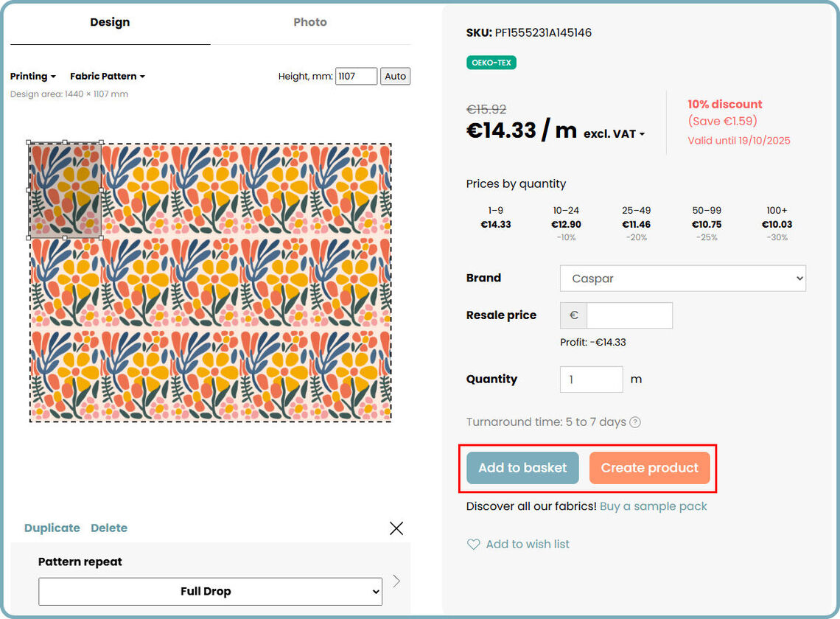The width and height of the screenshot is (840, 619).
Task: Toggle the excl. VAT price dropdown
Action: point(614,134)
